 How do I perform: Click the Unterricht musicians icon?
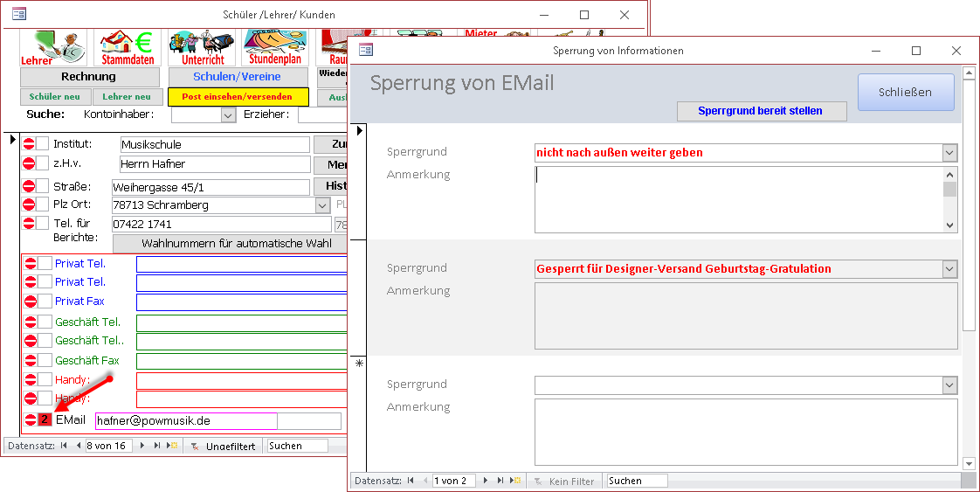click(202, 47)
